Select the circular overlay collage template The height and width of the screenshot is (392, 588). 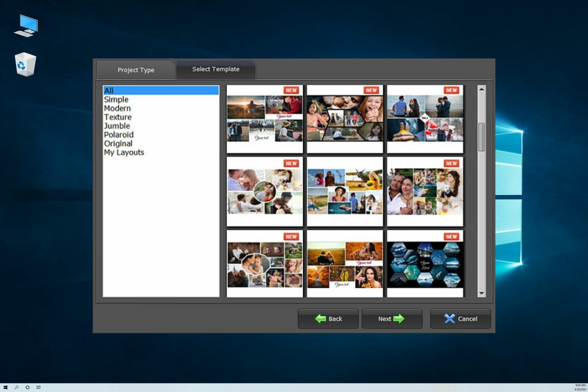pyautogui.click(x=264, y=192)
